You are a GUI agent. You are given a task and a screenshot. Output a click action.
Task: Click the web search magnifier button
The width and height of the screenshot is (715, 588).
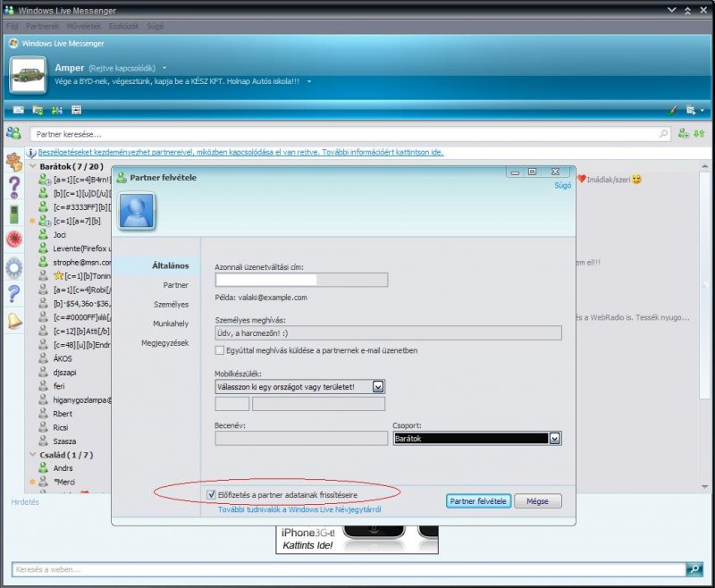tap(694, 569)
